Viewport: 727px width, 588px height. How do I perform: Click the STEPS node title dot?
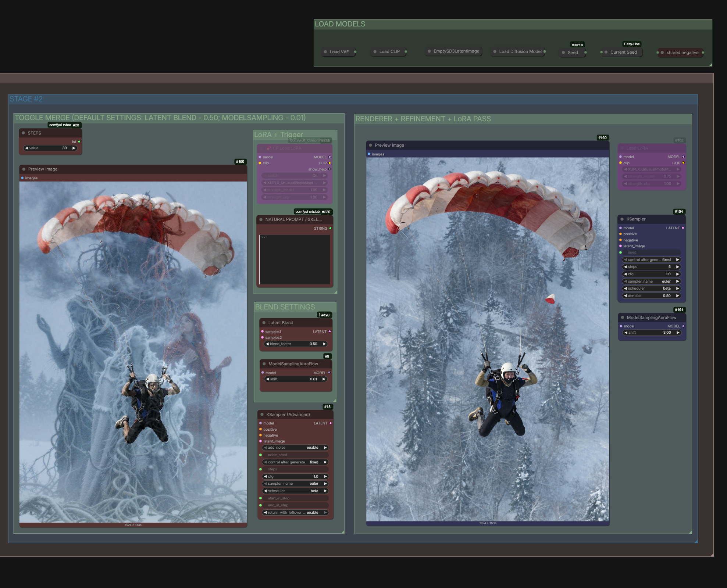coord(24,133)
